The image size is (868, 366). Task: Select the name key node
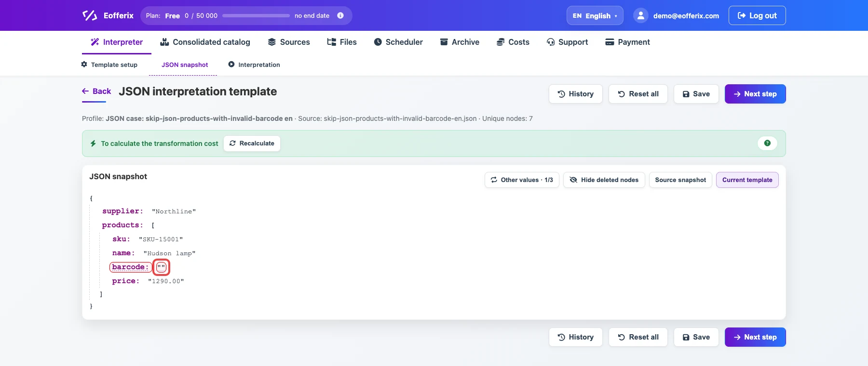[x=123, y=253]
